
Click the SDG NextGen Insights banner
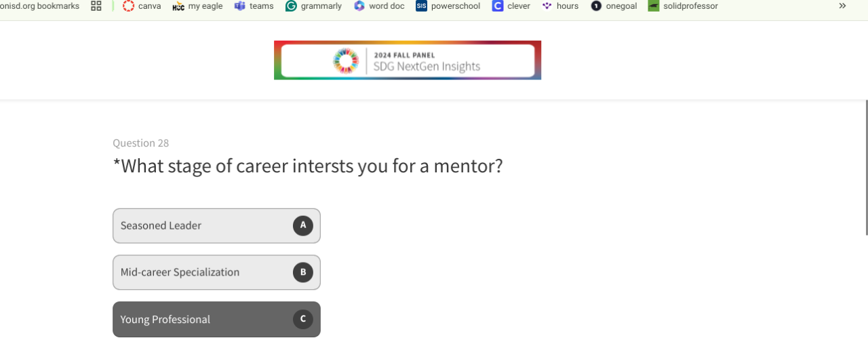(x=407, y=60)
